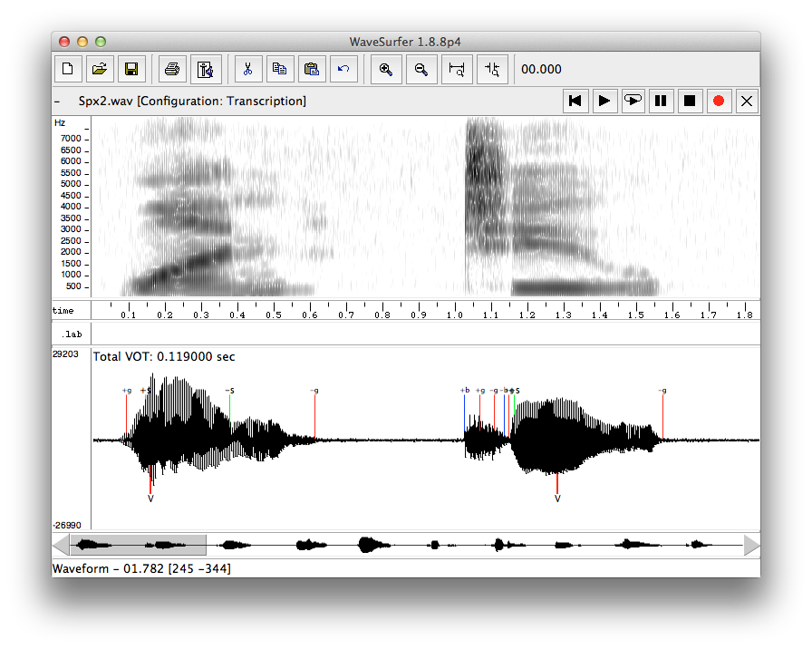Image resolution: width=812 pixels, height=649 pixels.
Task: Print the view using the printer icon
Action: pos(172,69)
